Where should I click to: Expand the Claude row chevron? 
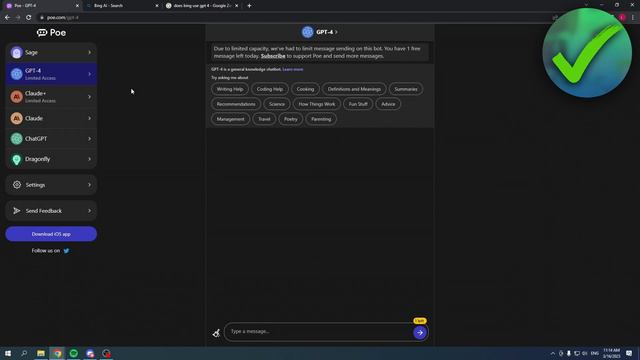pyautogui.click(x=89, y=118)
